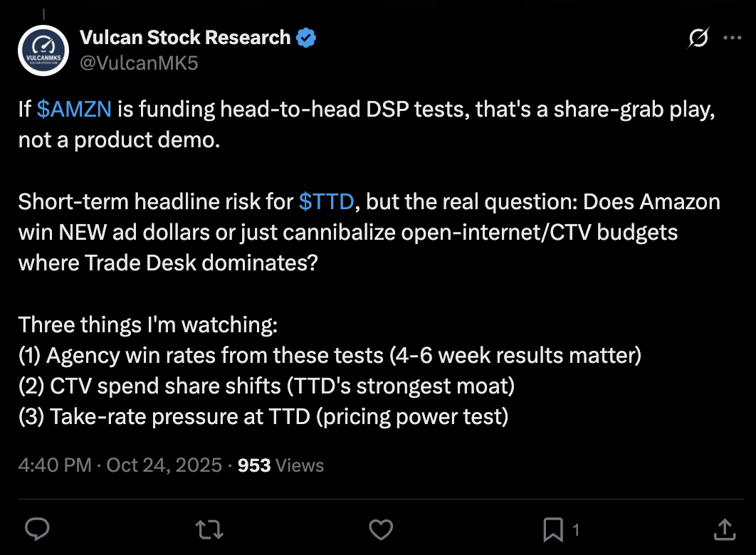Open the $TTD cashtag link
This screenshot has height=555, width=756.
pyautogui.click(x=326, y=202)
